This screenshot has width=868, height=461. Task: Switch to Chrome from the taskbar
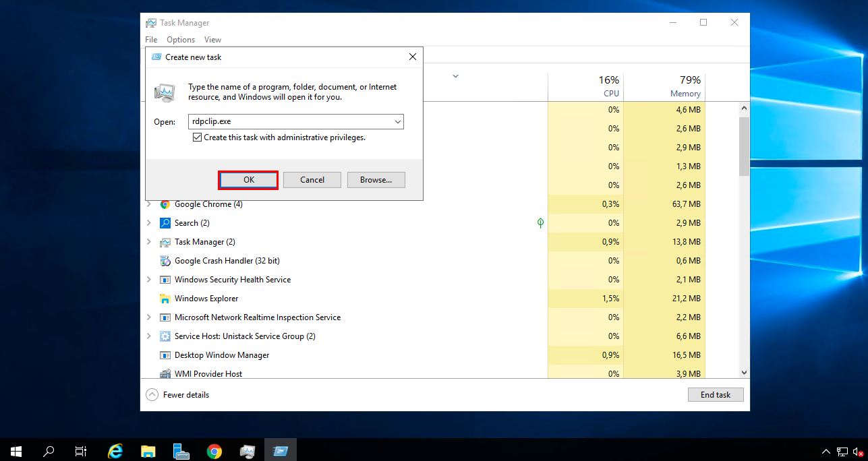pyautogui.click(x=214, y=451)
